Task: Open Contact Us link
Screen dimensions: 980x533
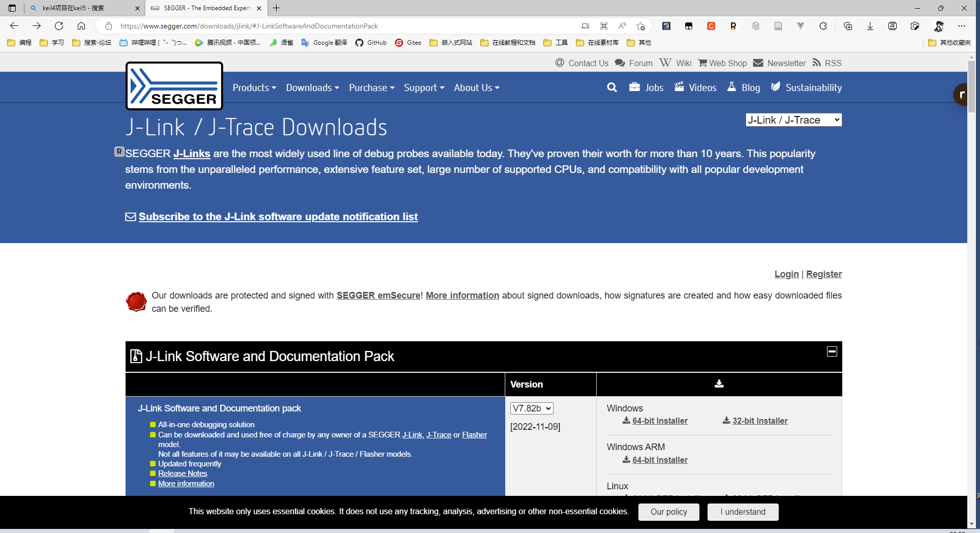Action: 582,63
